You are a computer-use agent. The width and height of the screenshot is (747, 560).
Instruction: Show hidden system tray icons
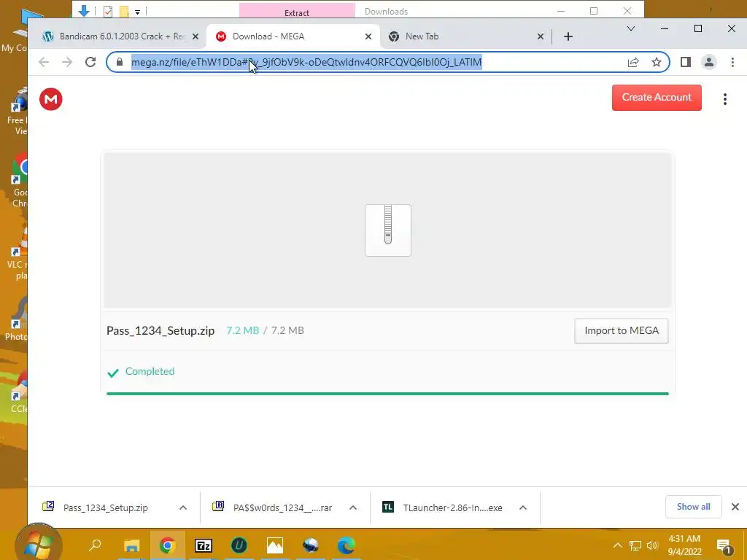click(x=617, y=545)
